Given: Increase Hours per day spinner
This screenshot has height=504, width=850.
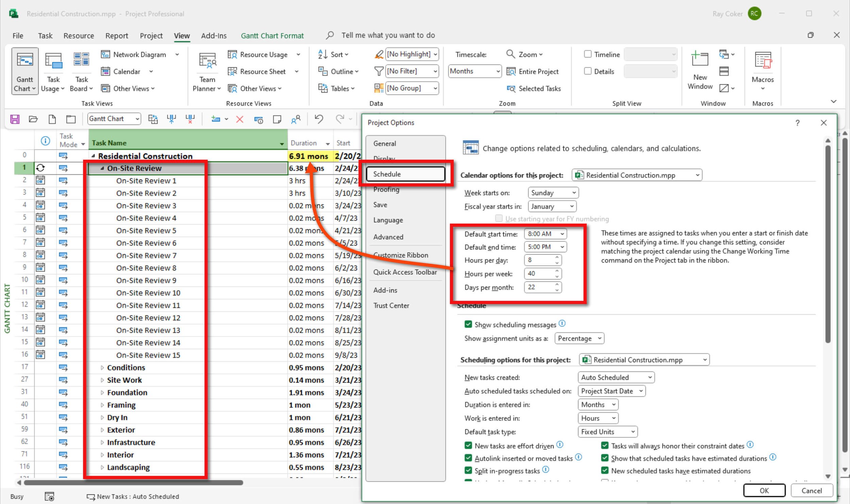Looking at the screenshot, I should pos(557,257).
